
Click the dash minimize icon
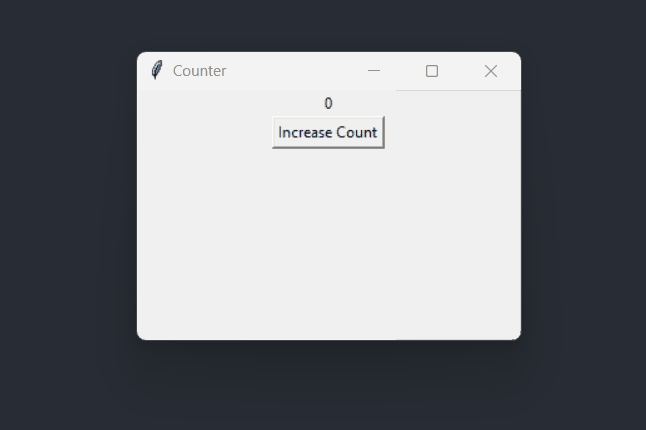pos(374,71)
